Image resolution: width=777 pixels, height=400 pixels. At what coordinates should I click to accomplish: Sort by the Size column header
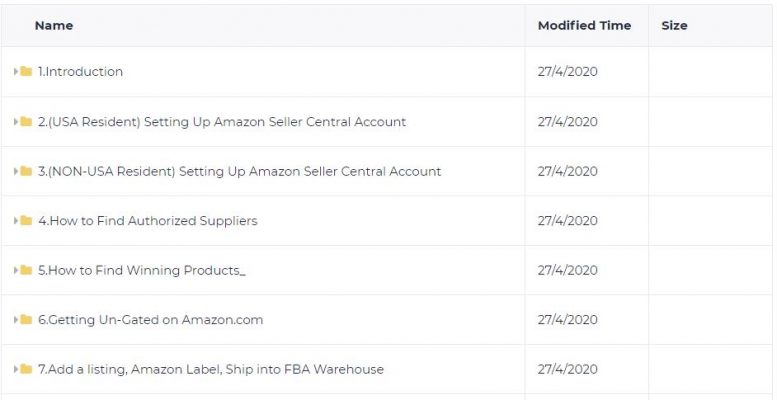(674, 26)
